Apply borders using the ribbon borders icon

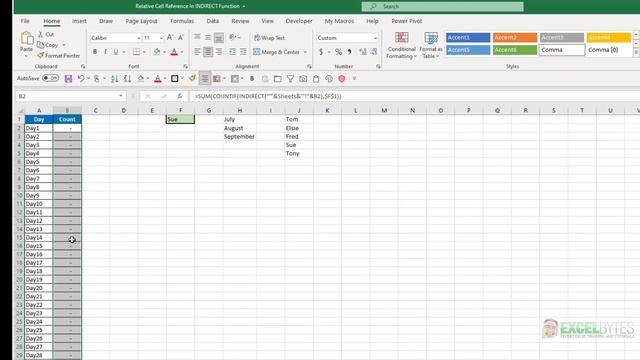[136, 52]
